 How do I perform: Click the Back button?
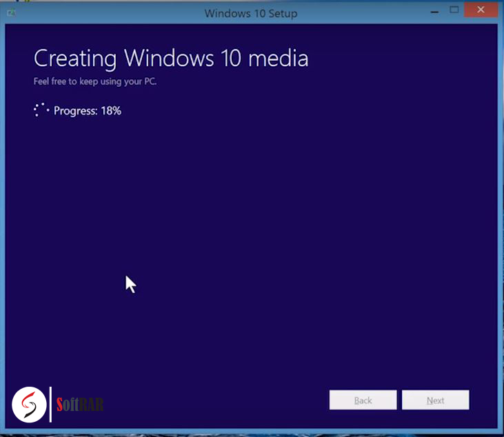click(x=363, y=400)
